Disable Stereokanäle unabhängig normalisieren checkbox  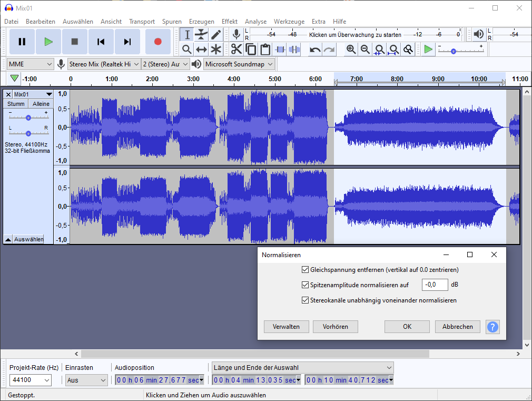pos(305,300)
